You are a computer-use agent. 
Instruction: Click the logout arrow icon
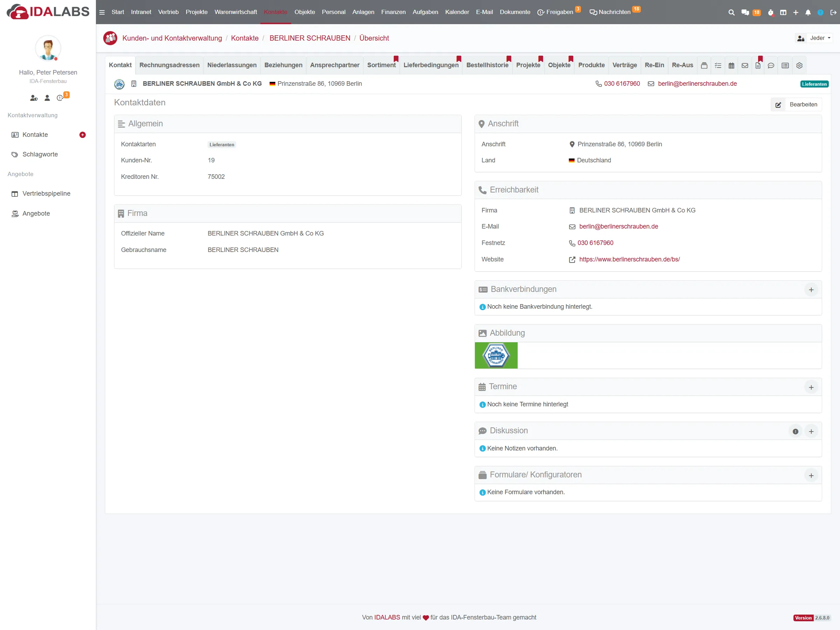coord(833,13)
